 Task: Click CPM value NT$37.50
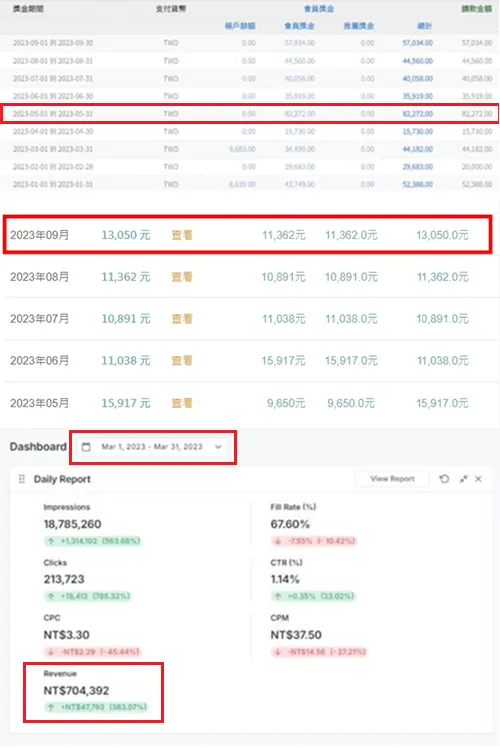pos(296,635)
